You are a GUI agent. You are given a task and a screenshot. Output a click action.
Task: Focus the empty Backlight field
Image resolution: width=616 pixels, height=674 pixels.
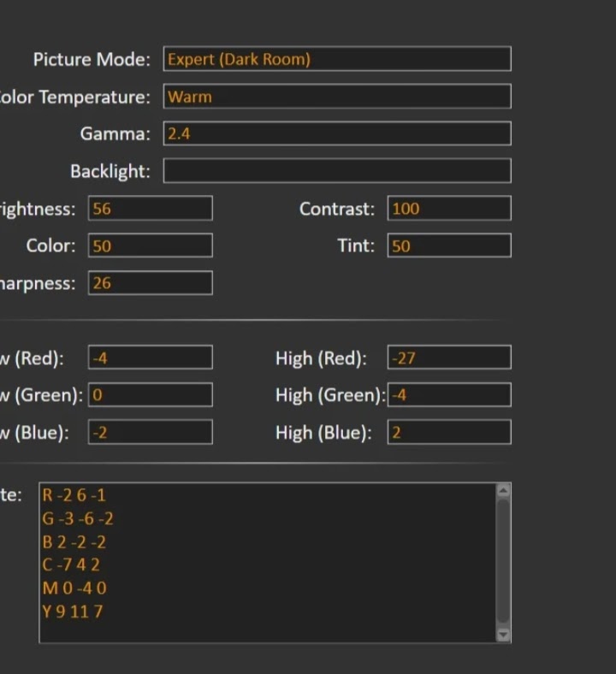pyautogui.click(x=337, y=171)
